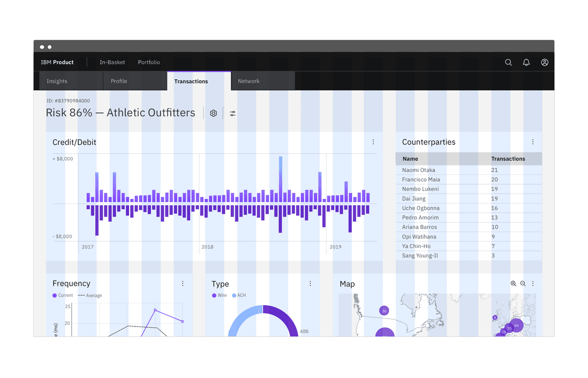Viewport: 588px width, 378px height.
Task: Select the Naomi Otaka row in Counterparties
Action: coord(419,170)
